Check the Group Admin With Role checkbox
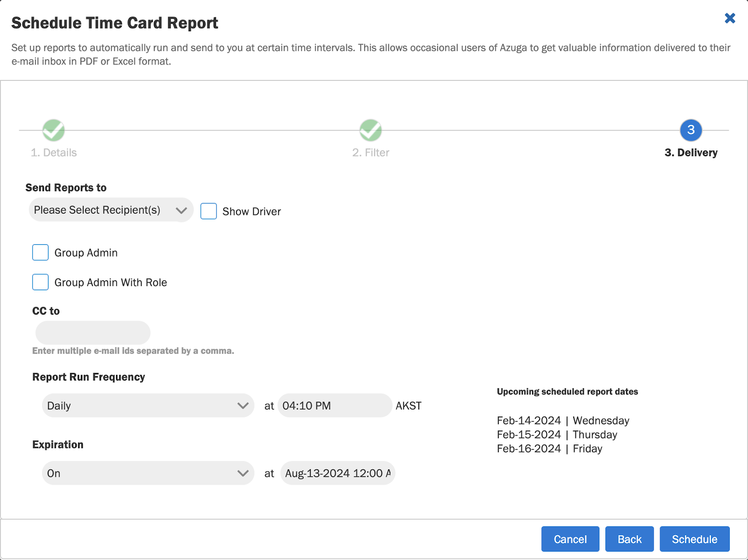748x560 pixels. pos(40,282)
